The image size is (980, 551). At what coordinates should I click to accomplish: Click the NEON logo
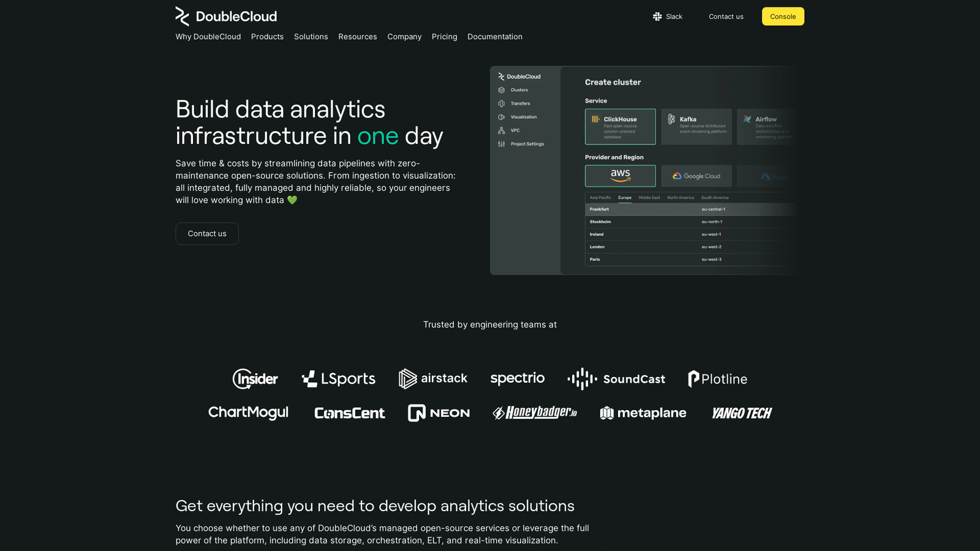point(439,413)
